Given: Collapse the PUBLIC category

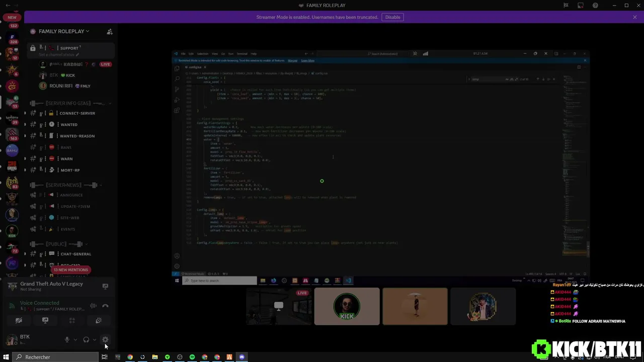Looking at the screenshot, I should (59, 244).
